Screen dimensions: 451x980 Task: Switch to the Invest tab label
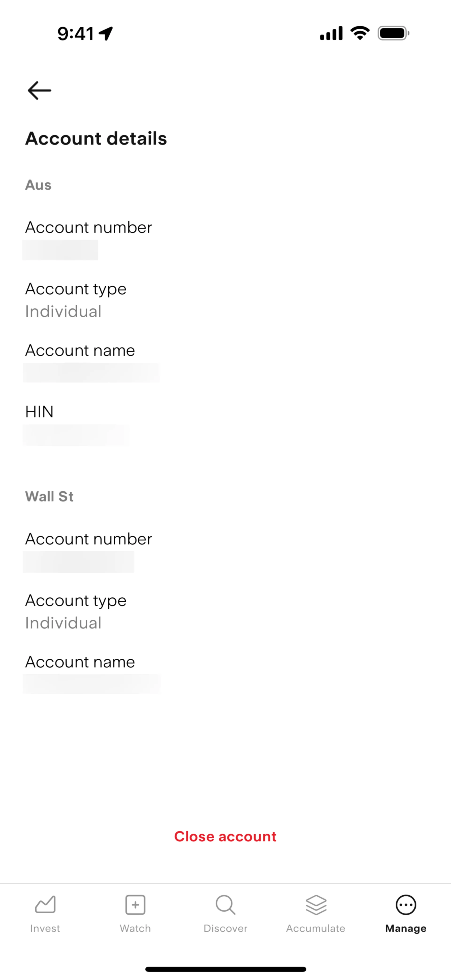coord(45,928)
